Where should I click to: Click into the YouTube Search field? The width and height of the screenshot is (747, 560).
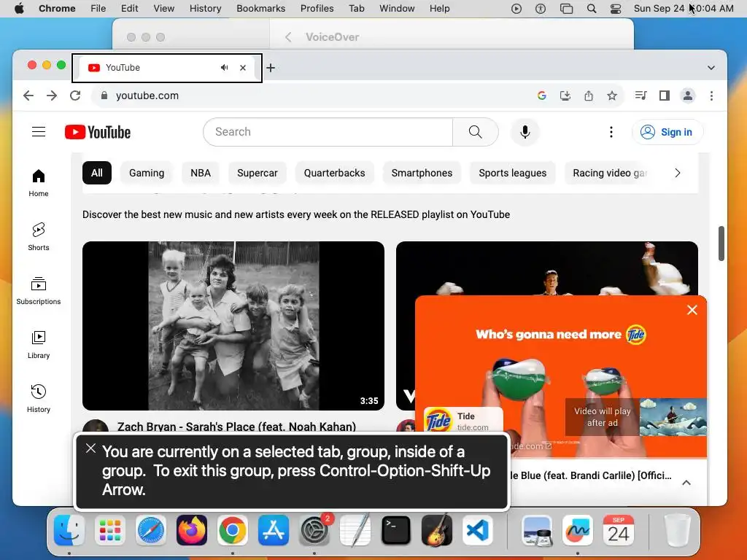[328, 132]
